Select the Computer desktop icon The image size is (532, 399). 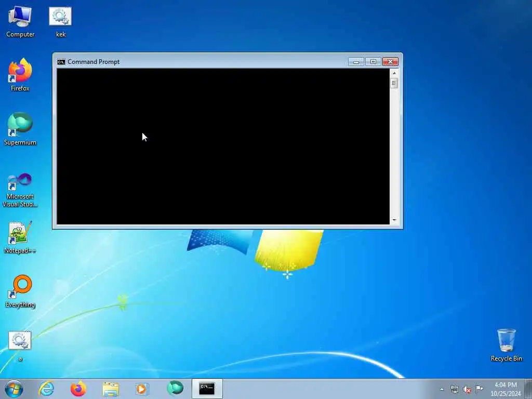pos(20,22)
